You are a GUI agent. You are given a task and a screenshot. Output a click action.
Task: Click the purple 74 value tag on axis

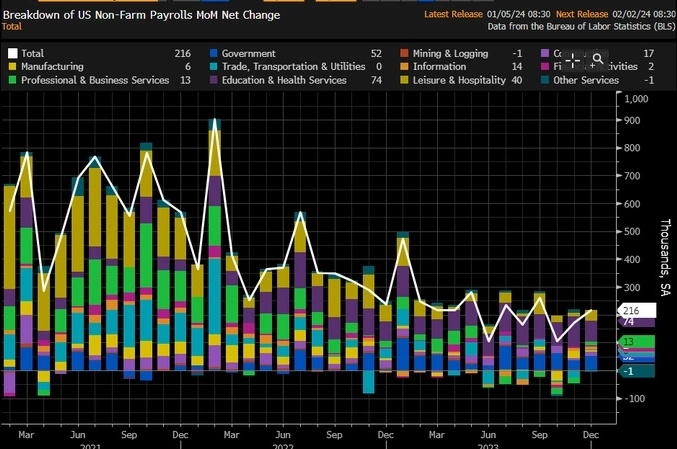pos(630,323)
